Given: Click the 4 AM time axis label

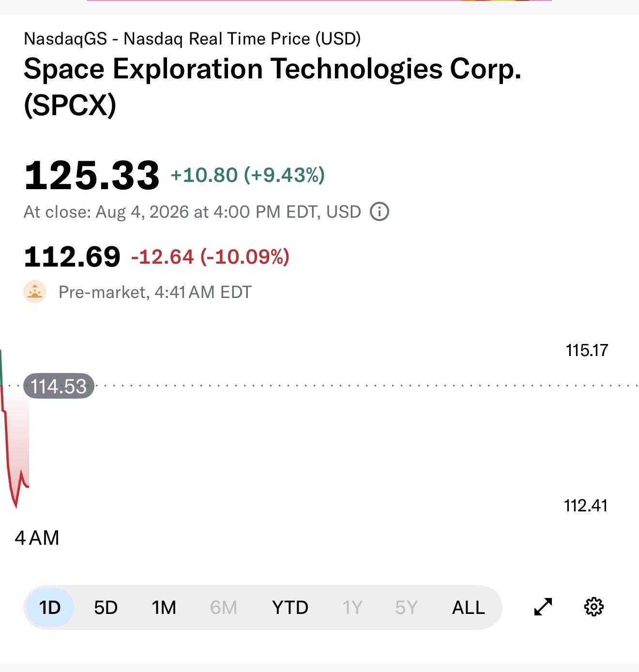Looking at the screenshot, I should [x=37, y=538].
